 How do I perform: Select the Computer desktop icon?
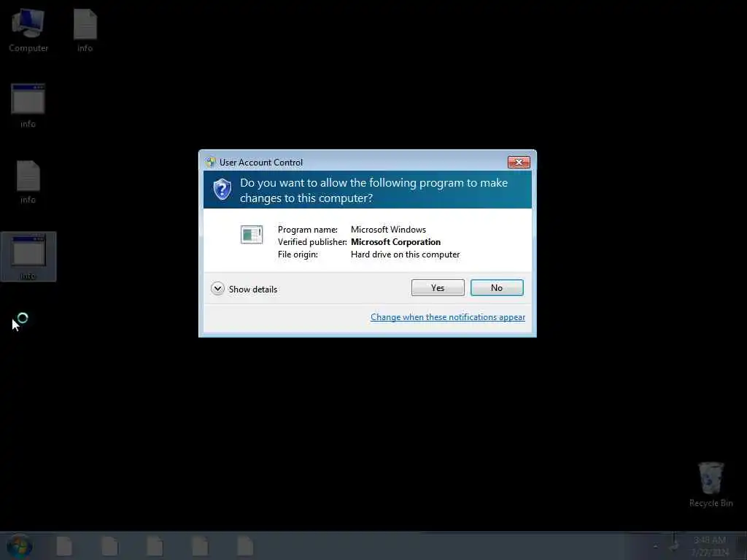[x=28, y=30]
